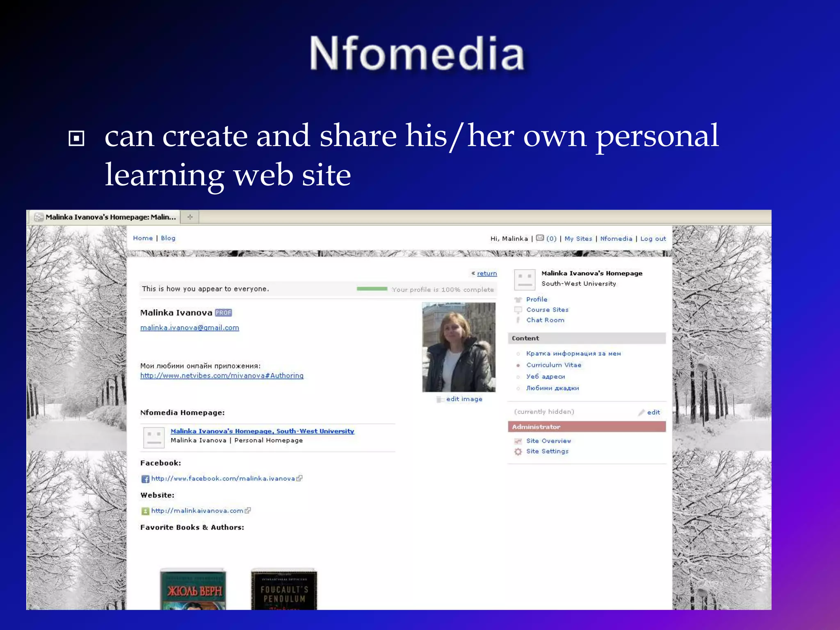Open the malinkaivanova.com website link
Image resolution: width=840 pixels, height=630 pixels.
(x=197, y=511)
